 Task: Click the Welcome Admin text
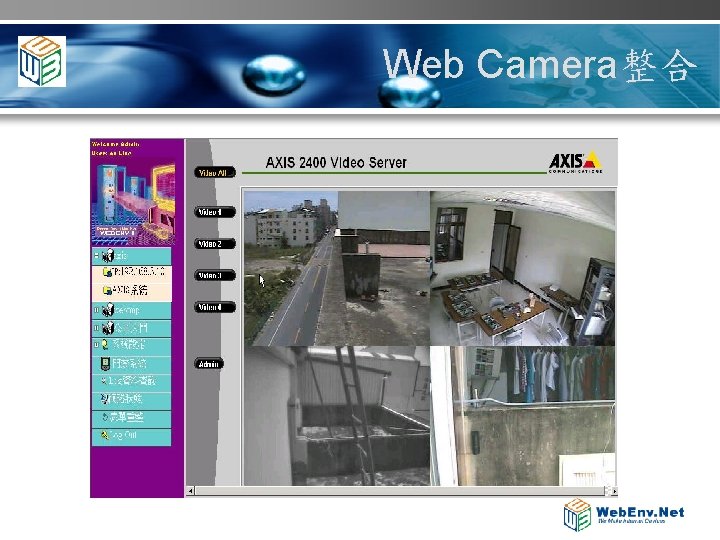[116, 144]
